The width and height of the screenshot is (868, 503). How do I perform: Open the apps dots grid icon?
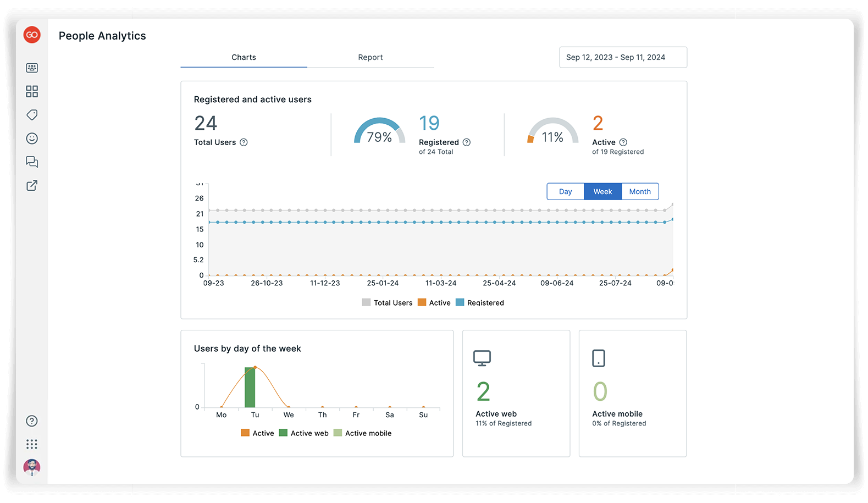(x=32, y=444)
